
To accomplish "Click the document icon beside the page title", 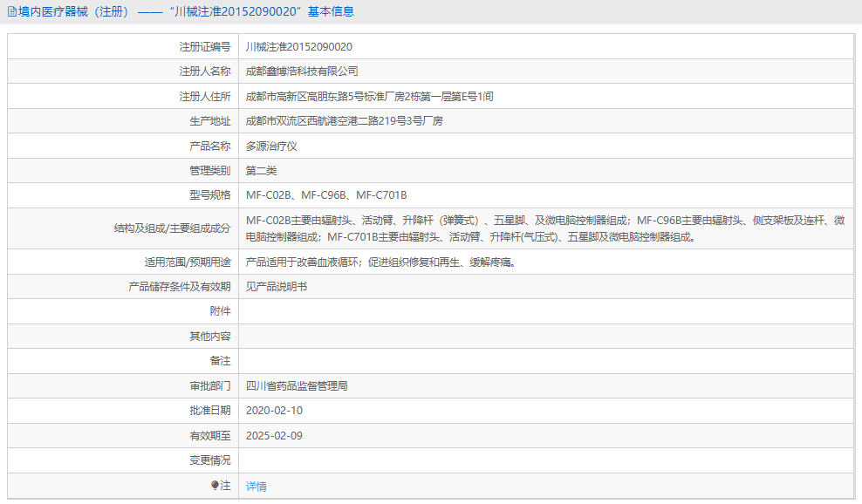I will (x=12, y=11).
